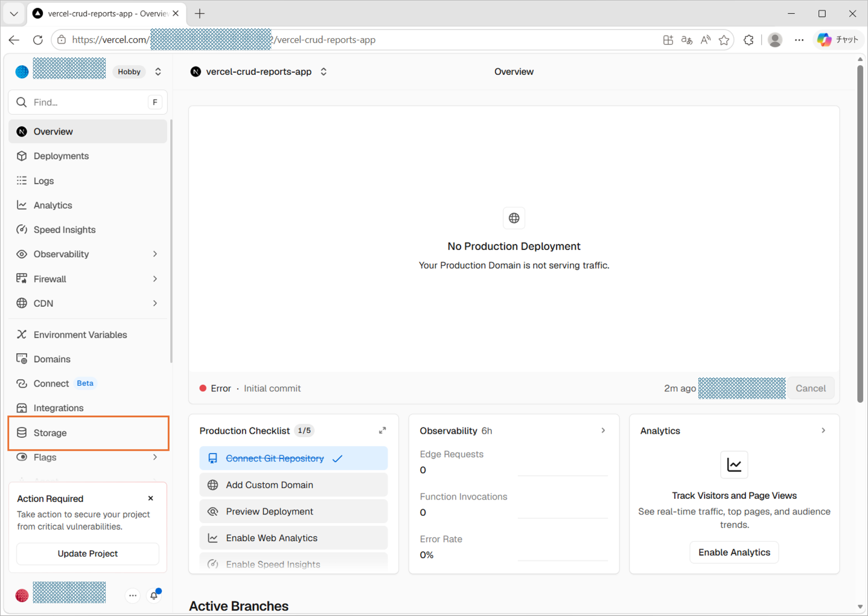Open the team switcher next to Hobby
The image size is (868, 616).
pos(158,72)
